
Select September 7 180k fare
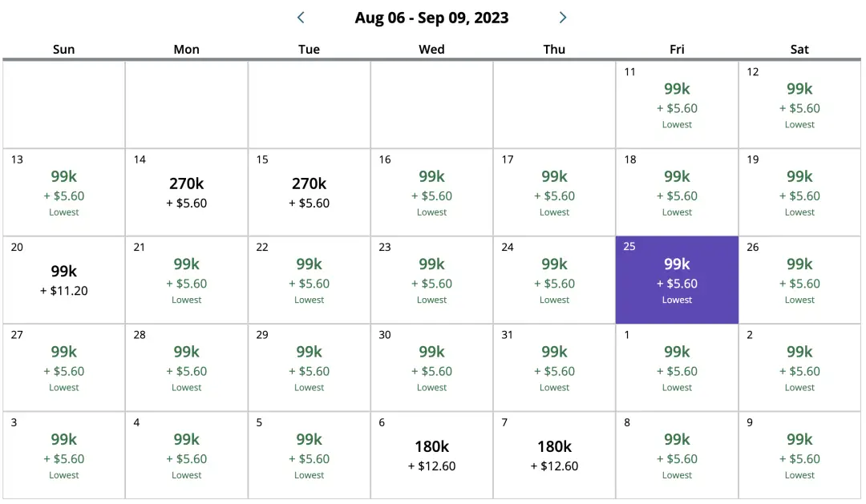point(554,455)
